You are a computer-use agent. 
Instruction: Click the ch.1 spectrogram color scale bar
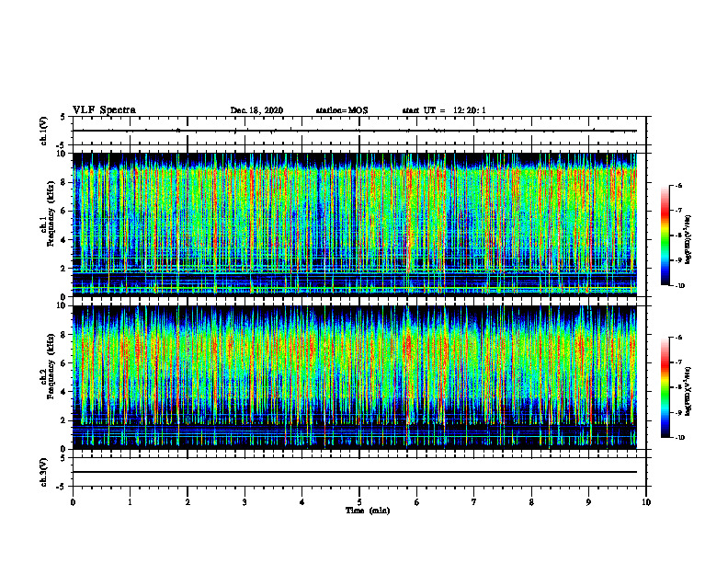coord(665,236)
